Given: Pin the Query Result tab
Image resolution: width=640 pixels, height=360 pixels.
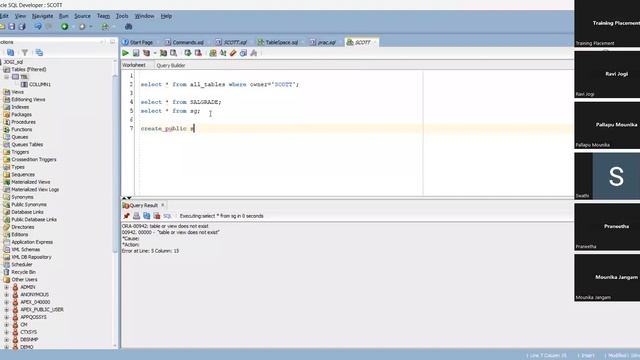Looking at the screenshot, I should coord(127,216).
